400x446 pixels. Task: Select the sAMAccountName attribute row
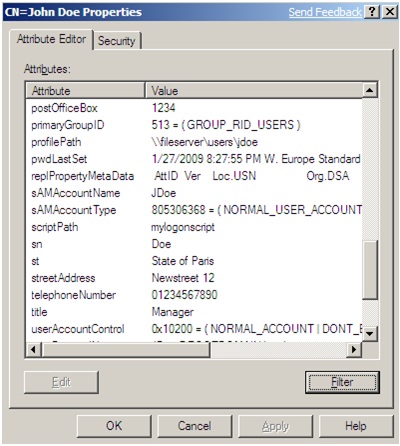click(194, 193)
